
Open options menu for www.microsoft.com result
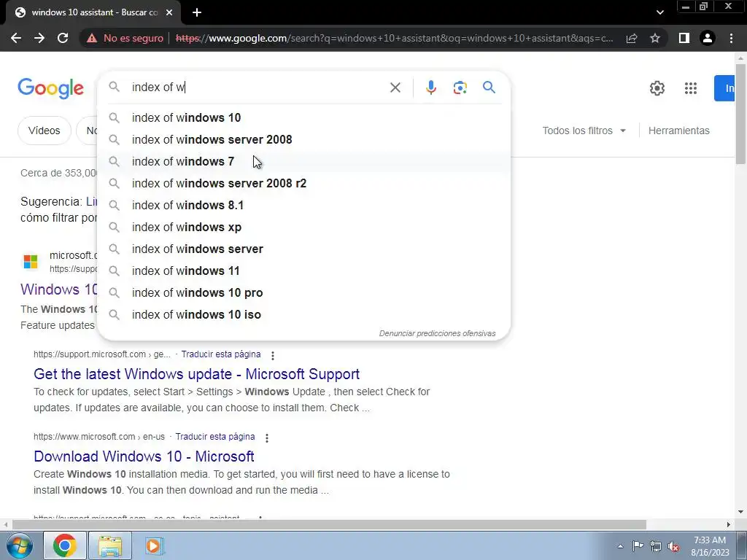point(267,437)
